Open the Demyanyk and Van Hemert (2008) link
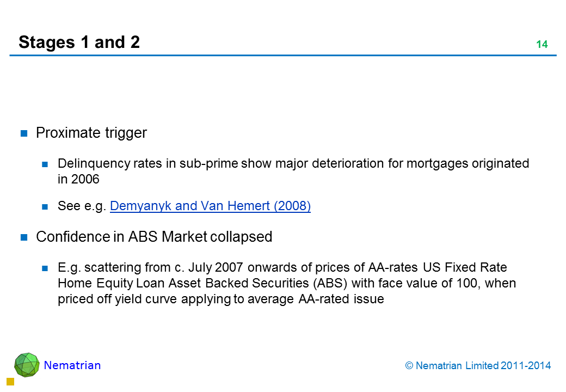The image size is (566, 392). click(210, 206)
